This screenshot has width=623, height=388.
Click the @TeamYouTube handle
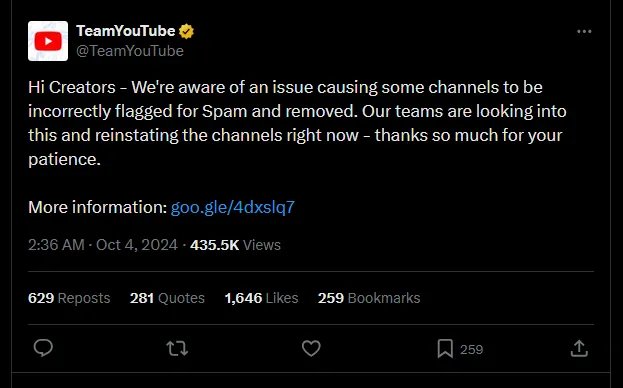(x=130, y=51)
